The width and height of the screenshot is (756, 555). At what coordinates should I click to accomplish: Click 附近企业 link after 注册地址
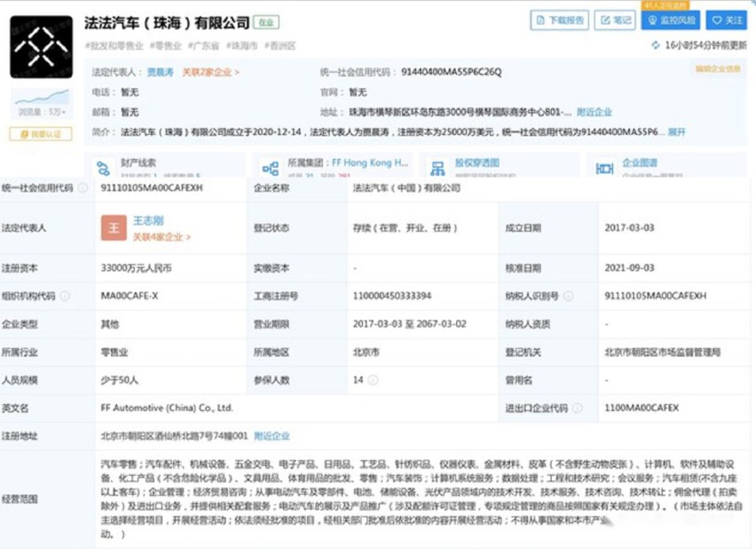(x=272, y=436)
